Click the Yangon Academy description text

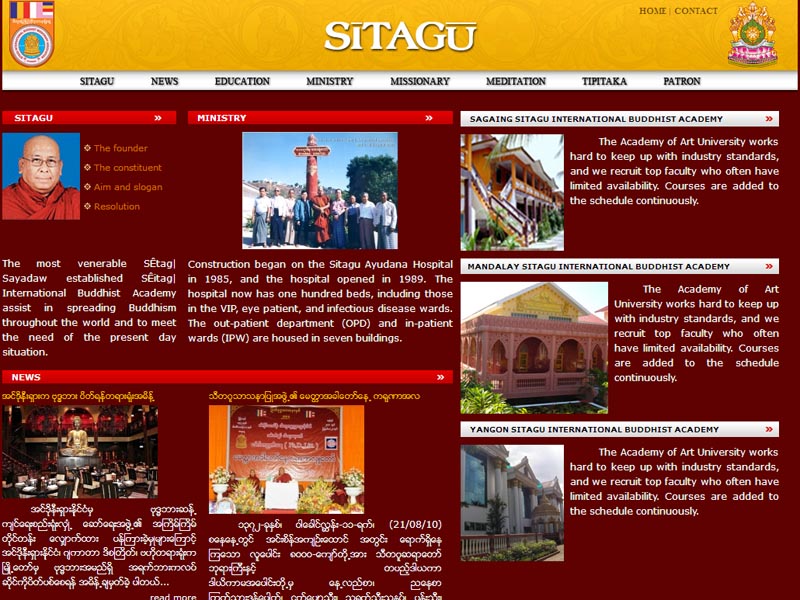coord(674,482)
